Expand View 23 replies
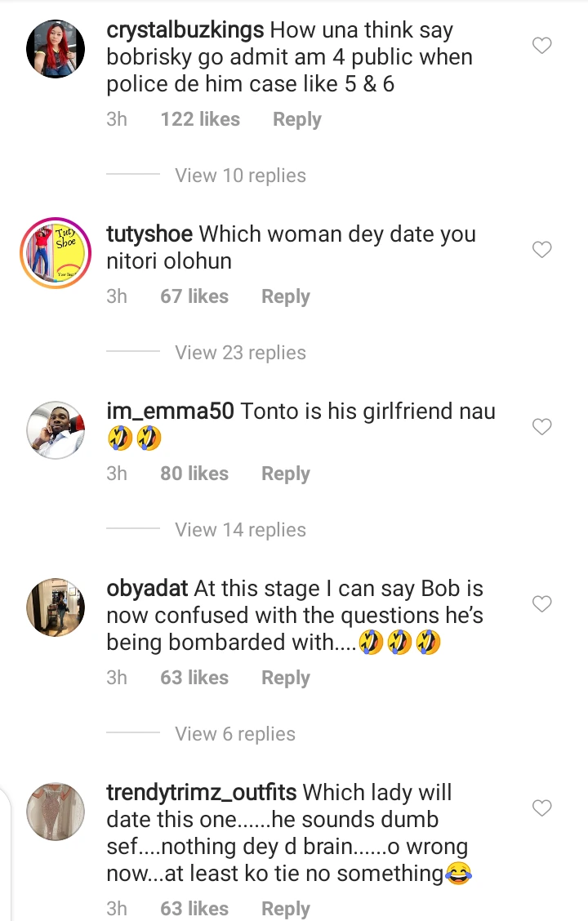Image resolution: width=588 pixels, height=921 pixels. [x=240, y=353]
